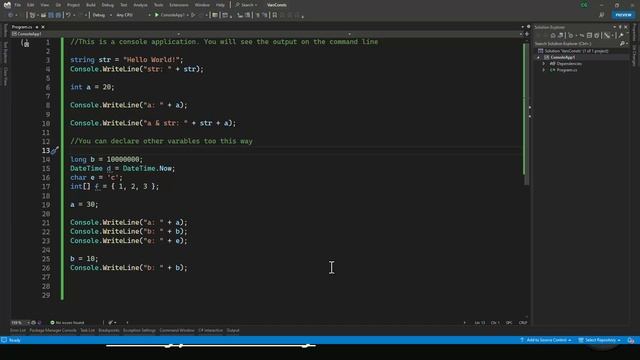This screenshot has width=640, height=360.
Task: Open the Window menu
Action: [202, 5]
